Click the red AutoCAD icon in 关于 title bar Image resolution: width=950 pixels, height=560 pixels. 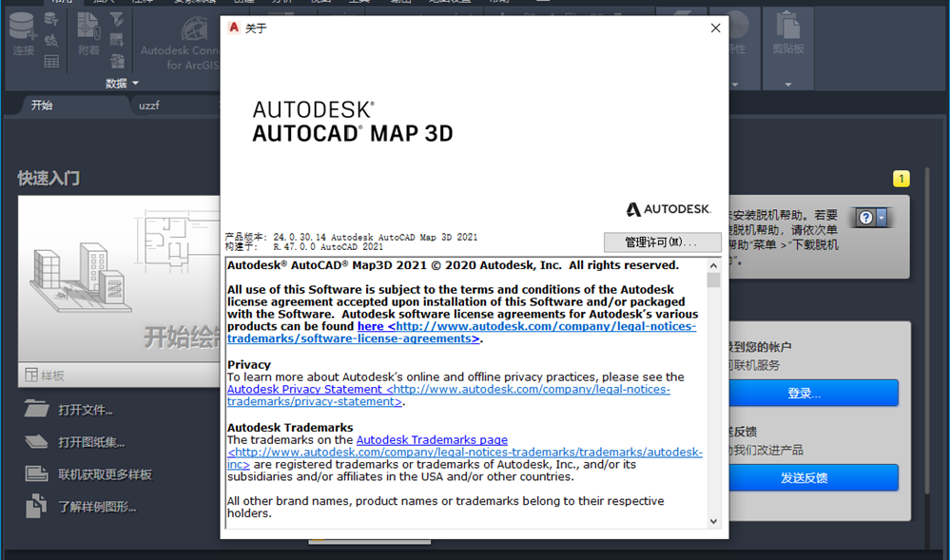(234, 28)
